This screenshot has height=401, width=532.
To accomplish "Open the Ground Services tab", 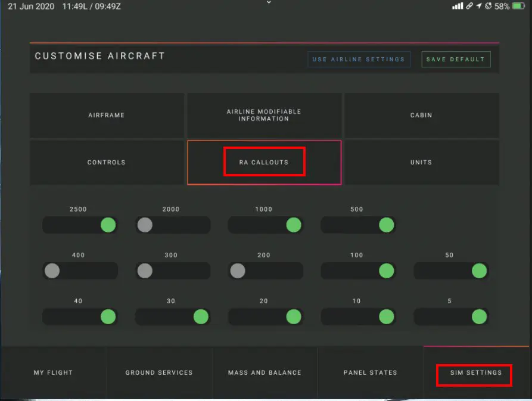I will tap(159, 372).
